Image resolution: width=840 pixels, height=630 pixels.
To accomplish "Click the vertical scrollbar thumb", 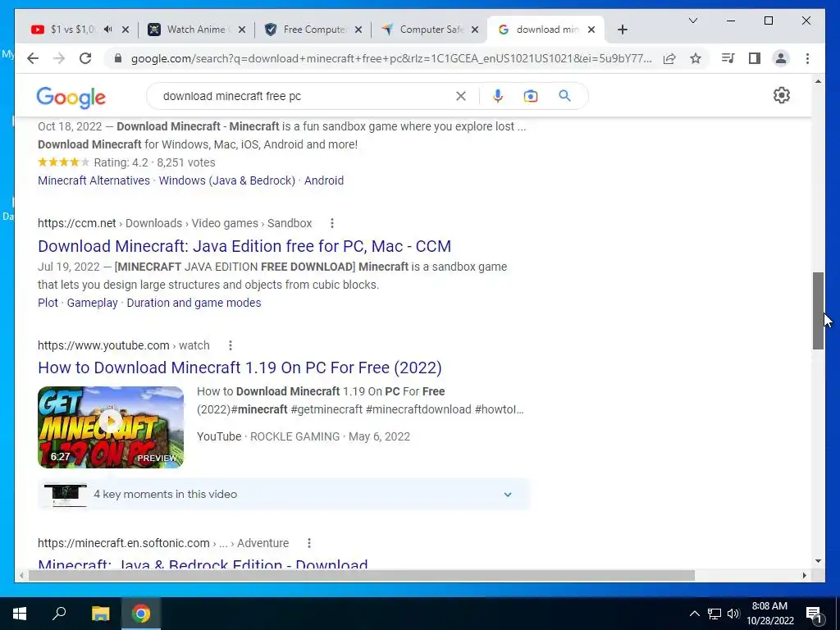I will 818,311.
